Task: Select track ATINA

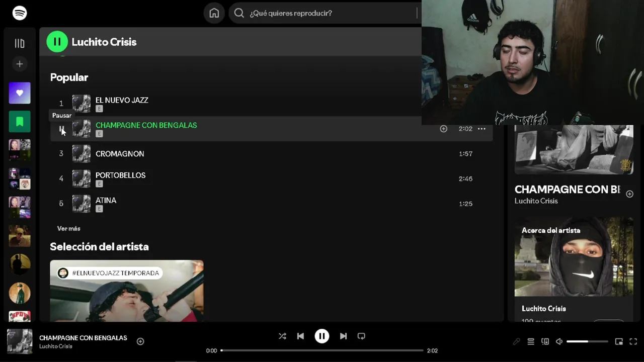Action: tap(106, 200)
